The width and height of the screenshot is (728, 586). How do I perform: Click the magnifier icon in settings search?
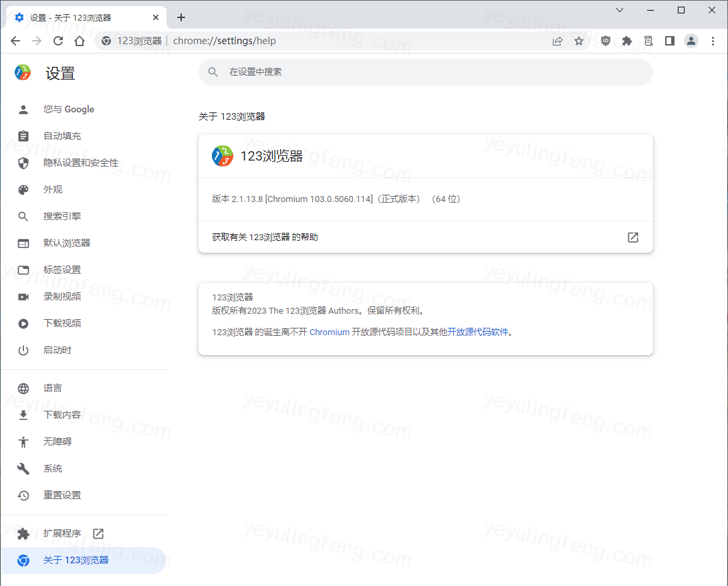click(213, 72)
